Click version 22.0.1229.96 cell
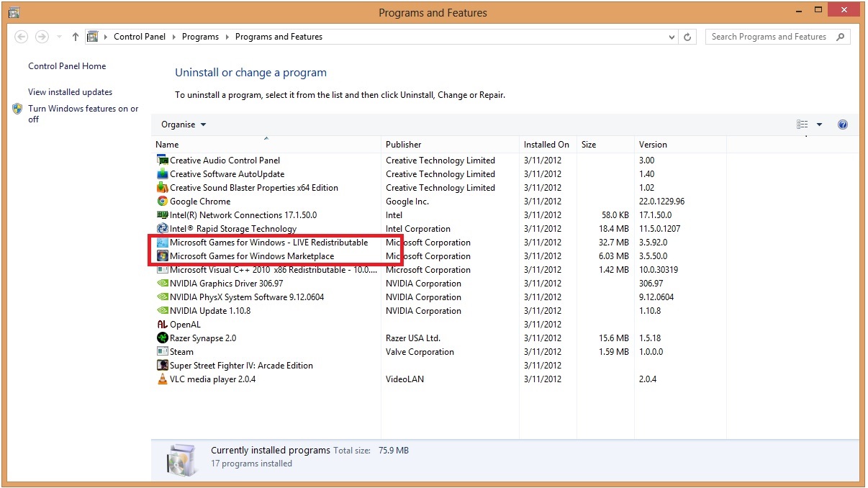 coord(661,202)
